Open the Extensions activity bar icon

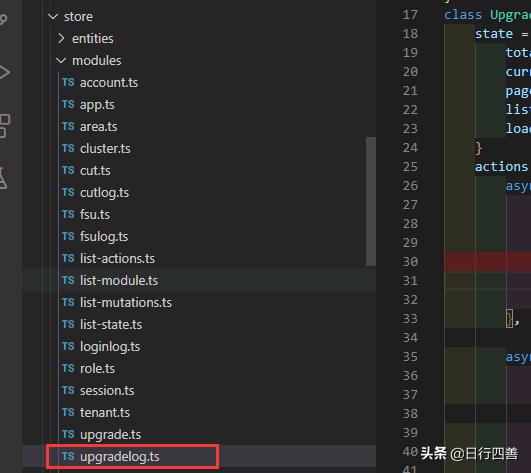point(5,126)
